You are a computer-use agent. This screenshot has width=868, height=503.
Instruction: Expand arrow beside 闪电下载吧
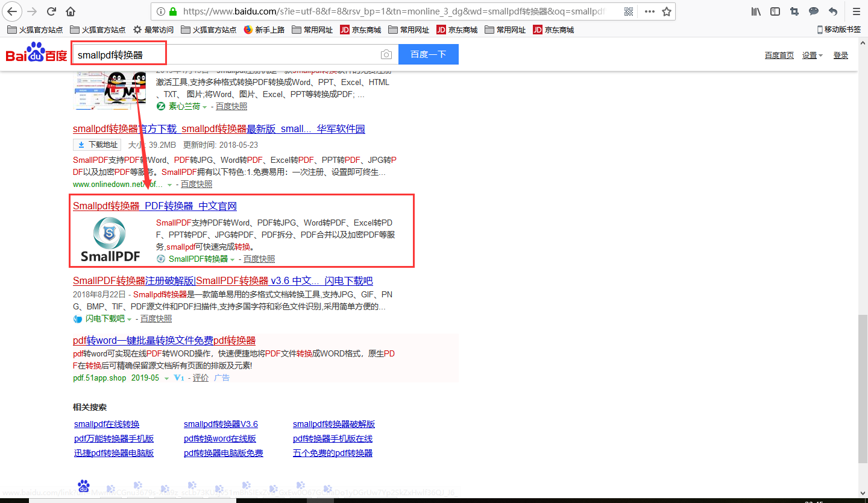tap(129, 319)
